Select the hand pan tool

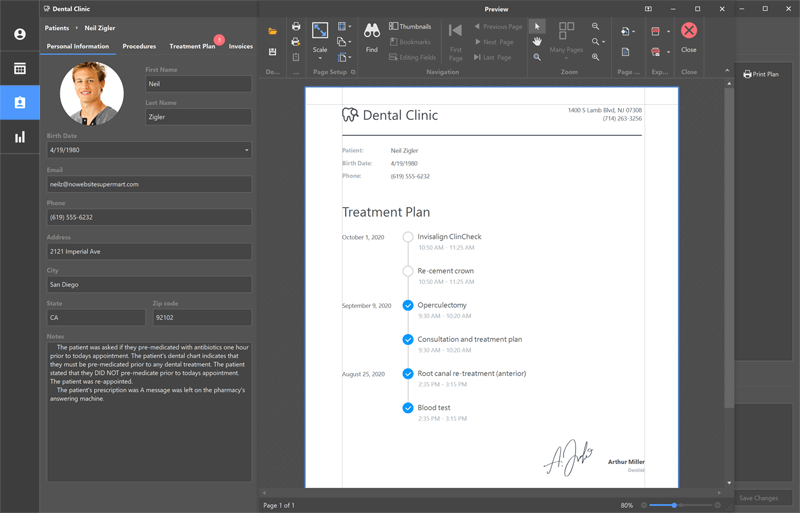[x=537, y=41]
